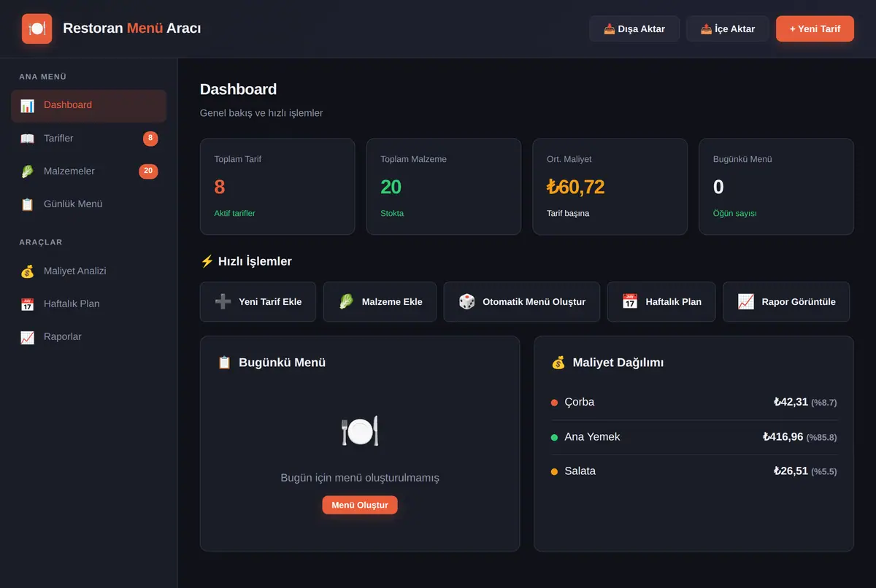Click the İçe Aktar button
Image resolution: width=876 pixels, height=588 pixels.
(x=727, y=29)
